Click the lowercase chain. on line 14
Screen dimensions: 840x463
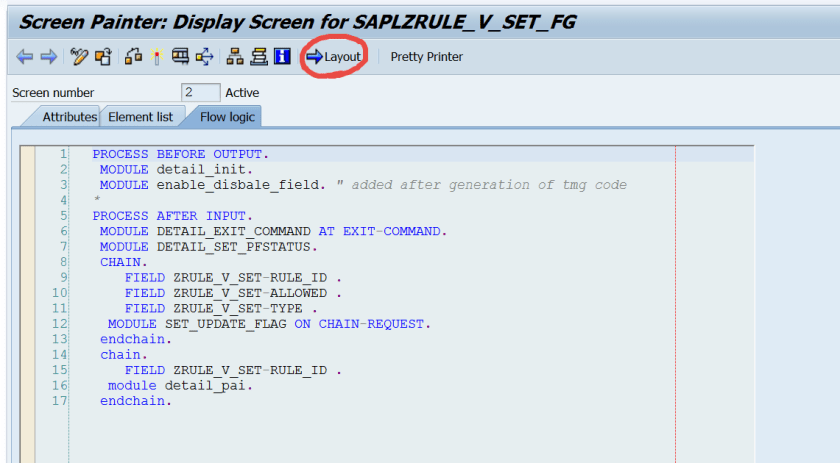[124, 355]
